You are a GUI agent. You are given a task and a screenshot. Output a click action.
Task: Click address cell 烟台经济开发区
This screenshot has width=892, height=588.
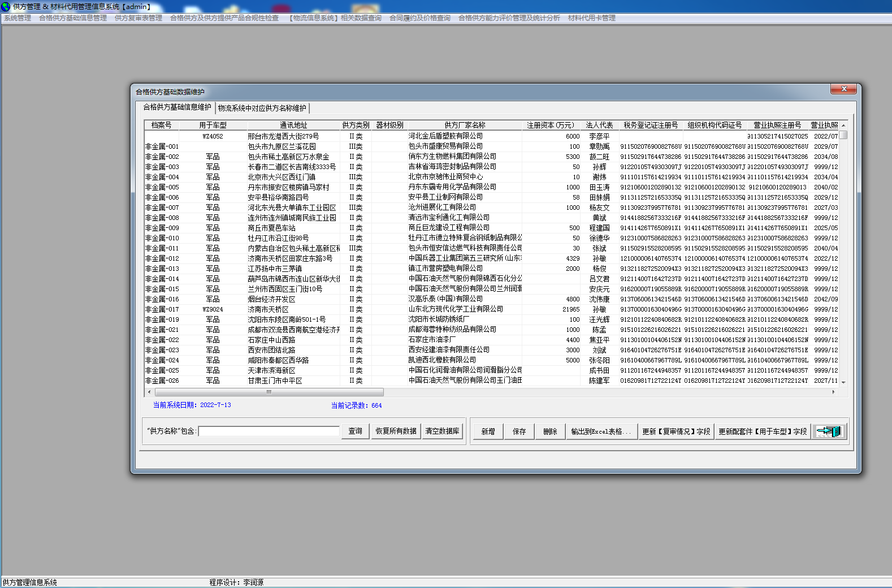tap(293, 299)
